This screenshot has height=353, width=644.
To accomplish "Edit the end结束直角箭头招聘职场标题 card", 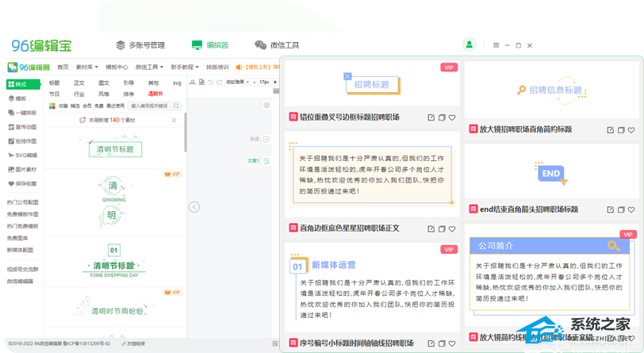I will (x=611, y=209).
